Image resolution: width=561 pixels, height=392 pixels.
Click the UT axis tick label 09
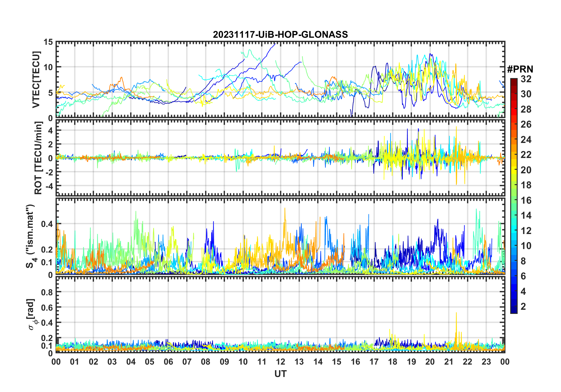point(224,362)
